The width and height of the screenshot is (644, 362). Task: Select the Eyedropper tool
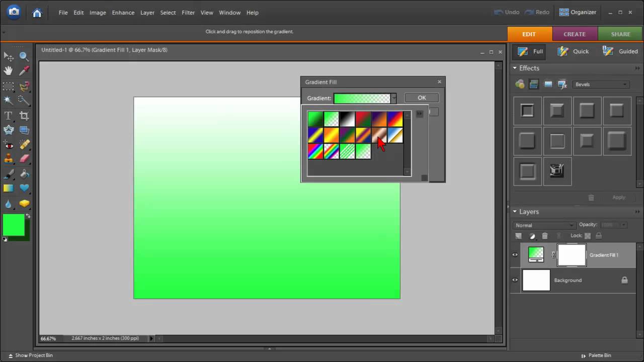tap(24, 71)
